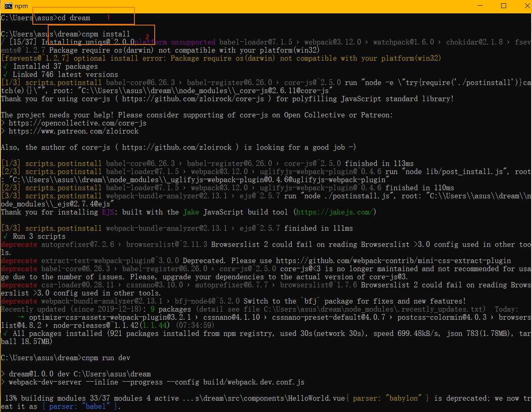Click the https://jakejs.com/ URL
Image resolution: width=532 pixels, height=412 pixels.
pos(334,212)
